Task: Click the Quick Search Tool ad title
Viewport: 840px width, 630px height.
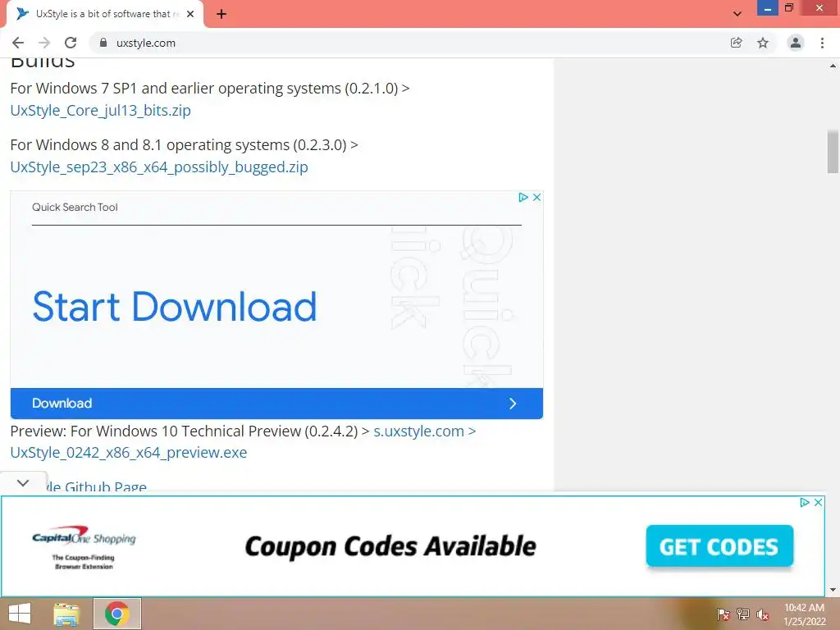Action: (75, 208)
